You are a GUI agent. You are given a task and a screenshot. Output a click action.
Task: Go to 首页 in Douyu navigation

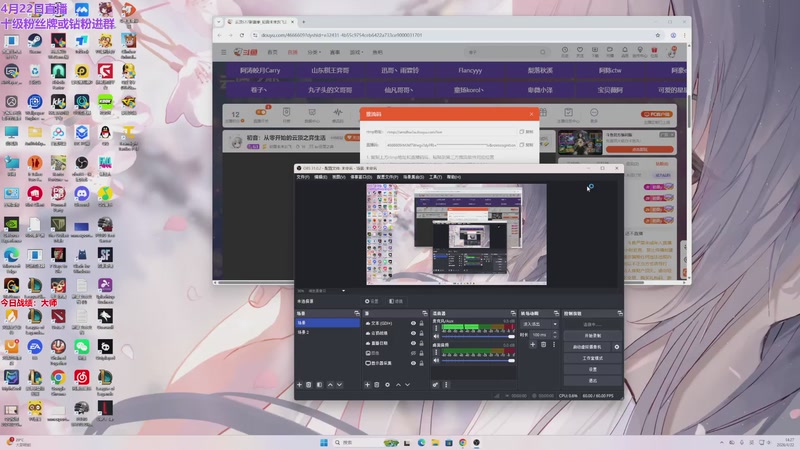tap(272, 52)
